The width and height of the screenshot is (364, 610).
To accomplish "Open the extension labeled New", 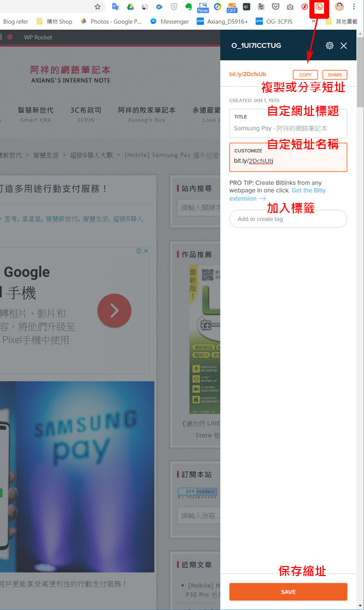I will [203, 7].
